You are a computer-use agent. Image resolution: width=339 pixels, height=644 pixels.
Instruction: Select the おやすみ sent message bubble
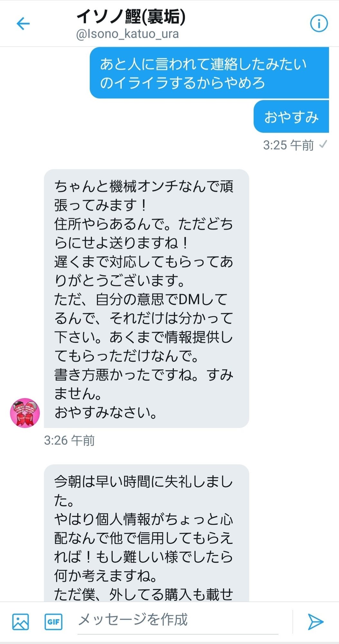tap(291, 117)
